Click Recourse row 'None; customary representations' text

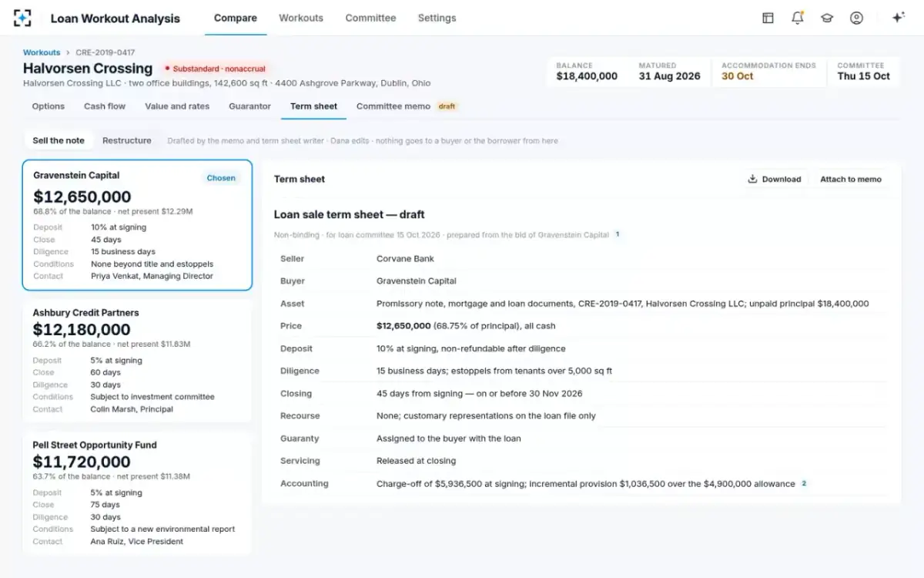pos(486,416)
